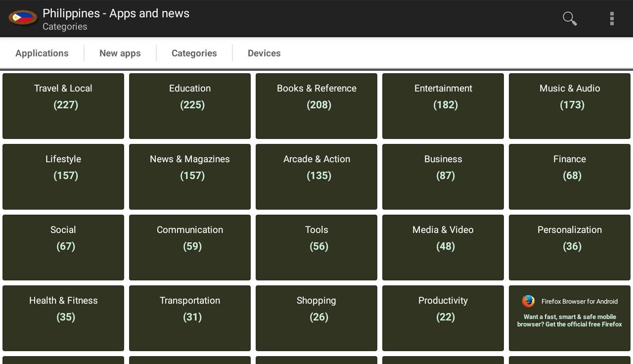Viewport: 633px width, 364px height.
Task: Tap the Firefox logo icon
Action: tap(528, 301)
